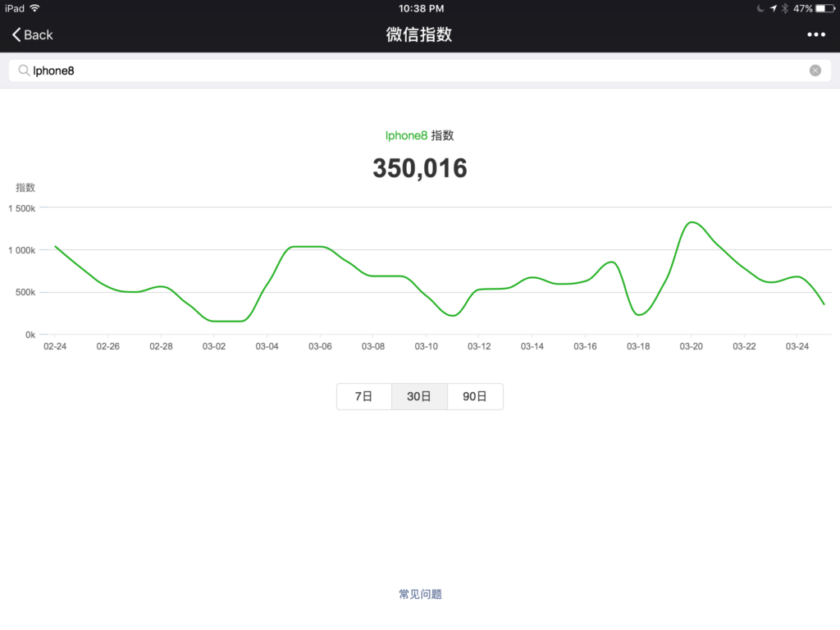Screen dimensions: 840x630
Task: Tap the battery icon in status bar
Action: click(825, 8)
